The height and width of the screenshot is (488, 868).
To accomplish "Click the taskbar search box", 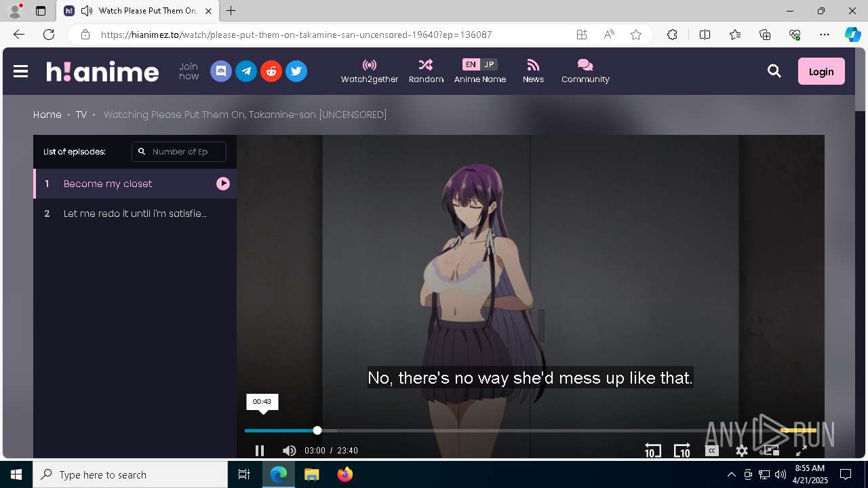I will [x=130, y=474].
